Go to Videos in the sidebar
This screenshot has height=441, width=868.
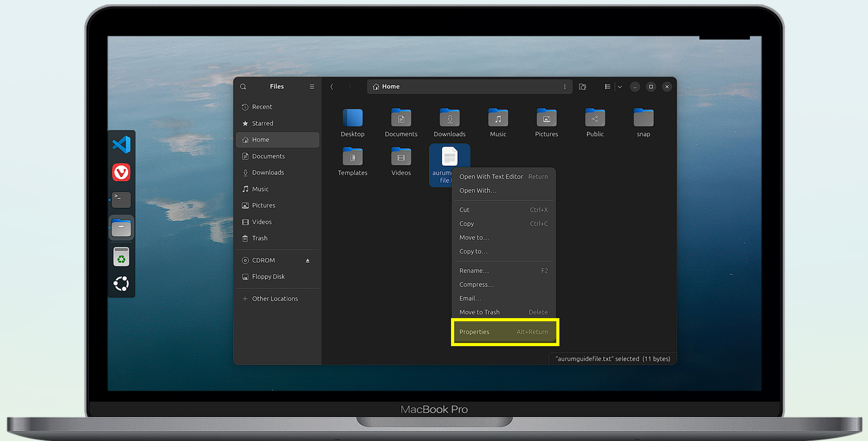[x=277, y=222]
